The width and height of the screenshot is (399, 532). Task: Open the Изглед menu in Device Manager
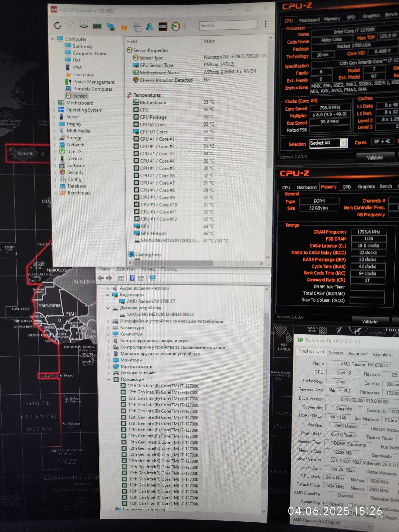(148, 269)
